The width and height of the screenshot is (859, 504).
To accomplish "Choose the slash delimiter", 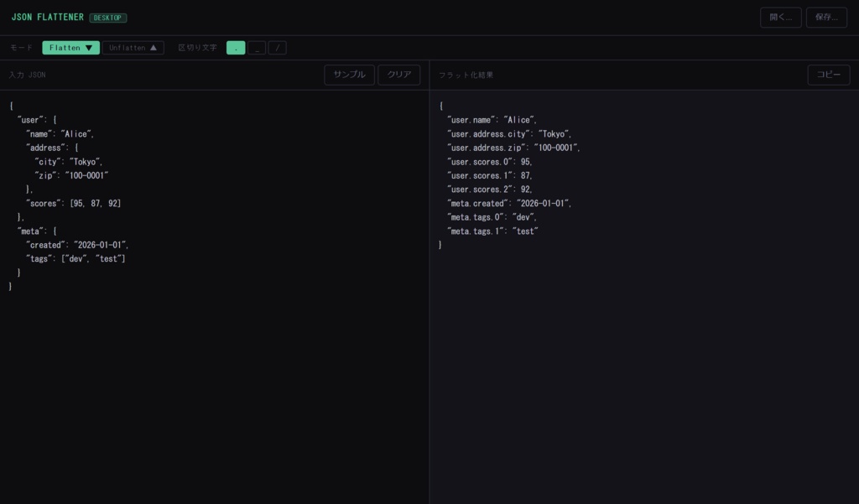I will pyautogui.click(x=277, y=48).
